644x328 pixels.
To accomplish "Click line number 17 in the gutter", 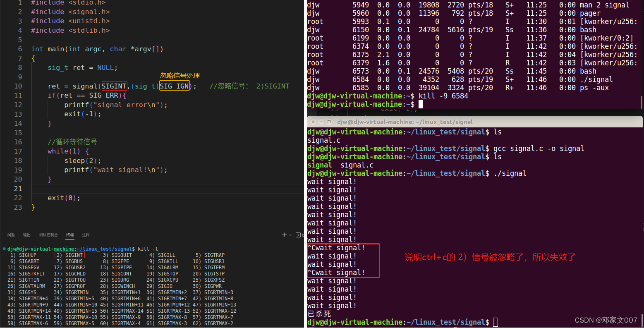I will pos(18,151).
